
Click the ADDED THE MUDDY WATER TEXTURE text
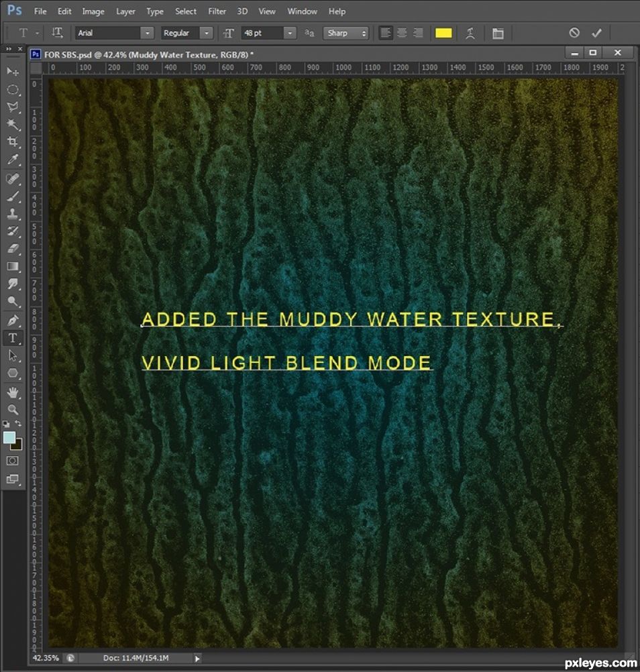point(351,319)
